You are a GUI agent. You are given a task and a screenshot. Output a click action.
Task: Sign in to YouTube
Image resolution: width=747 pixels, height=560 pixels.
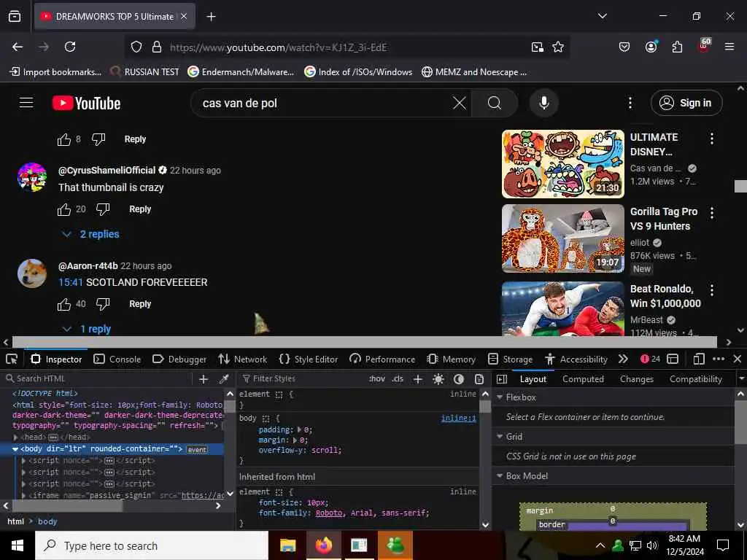686,103
